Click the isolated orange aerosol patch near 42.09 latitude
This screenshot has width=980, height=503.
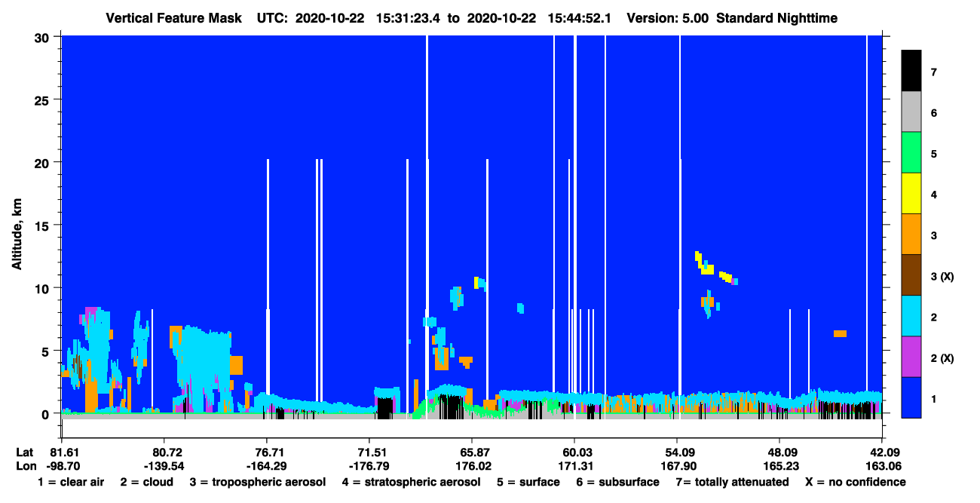(x=840, y=333)
